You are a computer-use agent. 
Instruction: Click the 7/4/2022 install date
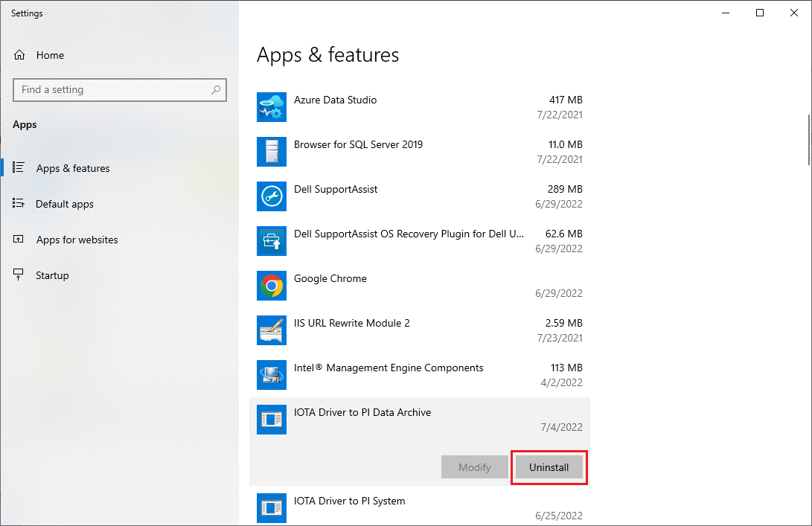(562, 427)
